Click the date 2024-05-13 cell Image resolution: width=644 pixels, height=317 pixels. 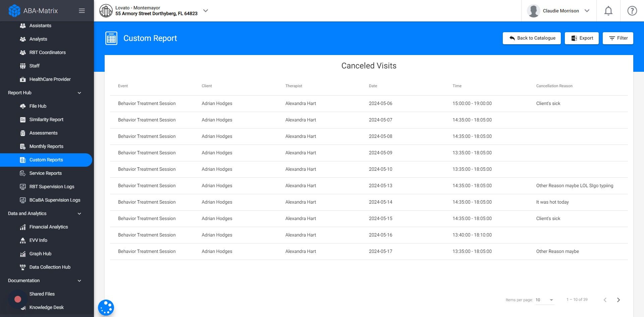coord(380,186)
